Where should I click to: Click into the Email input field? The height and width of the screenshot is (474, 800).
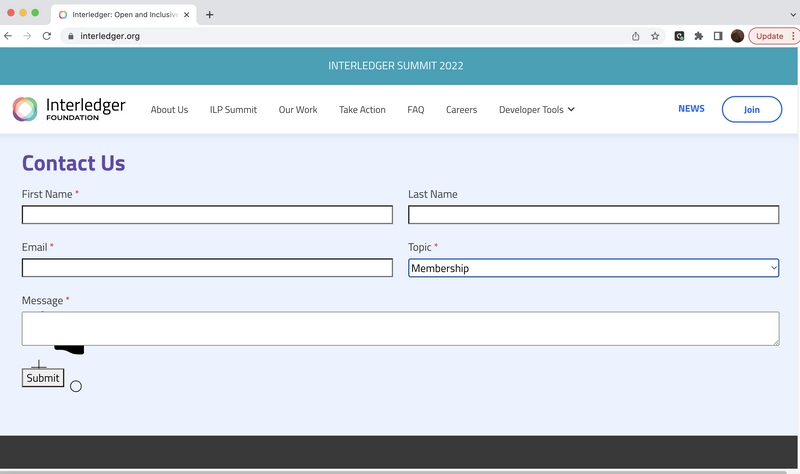pyautogui.click(x=207, y=268)
